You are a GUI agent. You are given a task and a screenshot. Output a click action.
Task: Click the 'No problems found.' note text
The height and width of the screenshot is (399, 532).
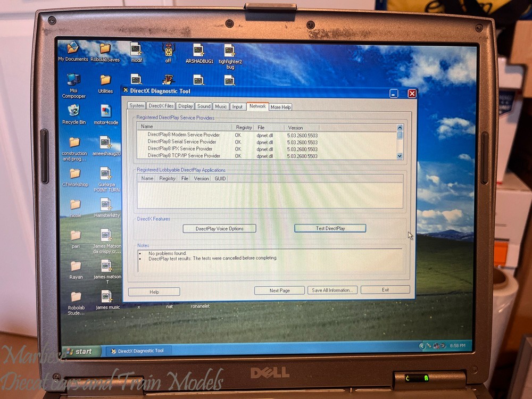167,253
